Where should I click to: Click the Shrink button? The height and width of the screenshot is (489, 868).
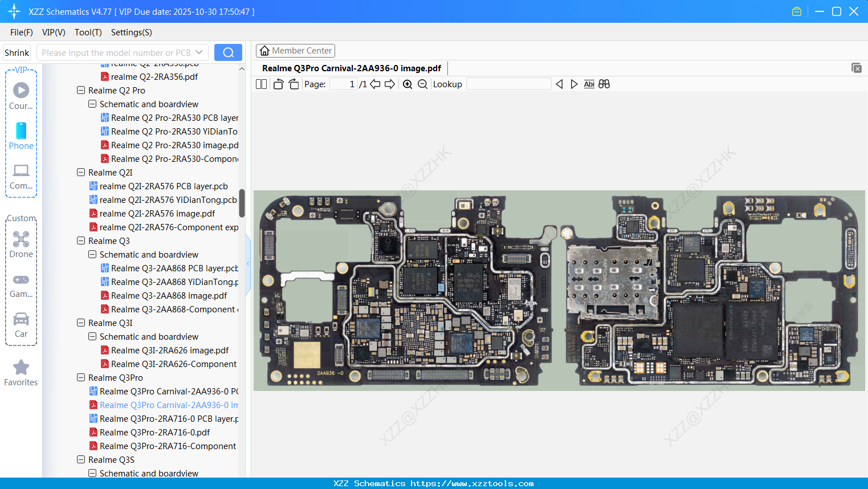pyautogui.click(x=17, y=52)
